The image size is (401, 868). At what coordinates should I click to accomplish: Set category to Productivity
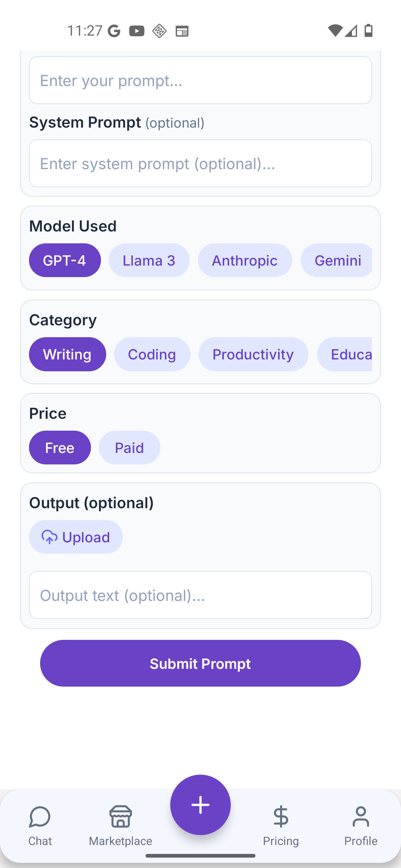click(253, 354)
